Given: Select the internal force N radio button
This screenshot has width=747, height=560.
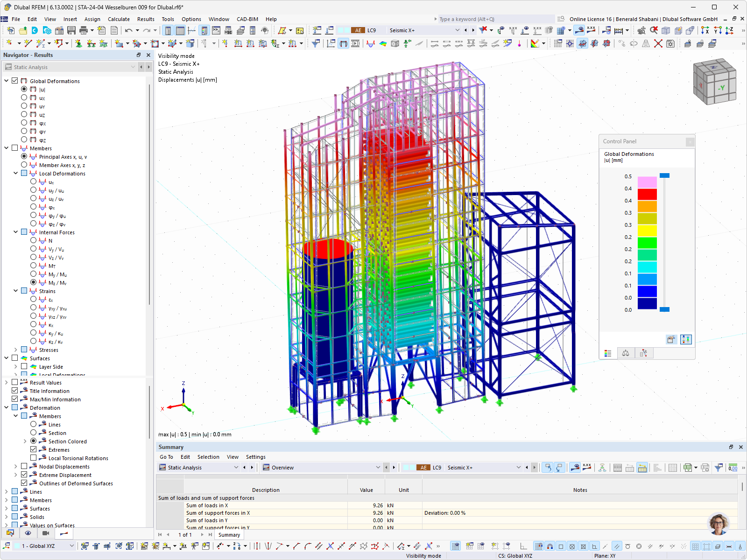Looking at the screenshot, I should 33,240.
